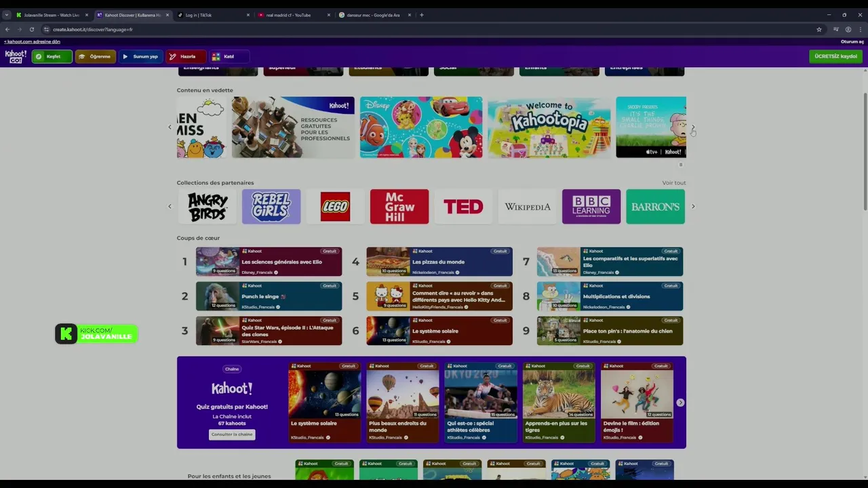Image resolution: width=868 pixels, height=488 pixels.
Task: Open Ressources gratuites pour les professionnels banner
Action: [293, 127]
